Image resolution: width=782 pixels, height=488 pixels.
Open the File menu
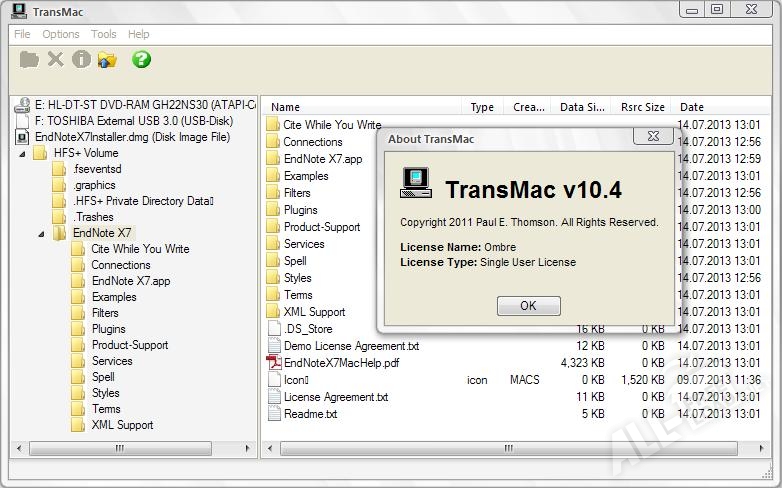click(x=22, y=34)
